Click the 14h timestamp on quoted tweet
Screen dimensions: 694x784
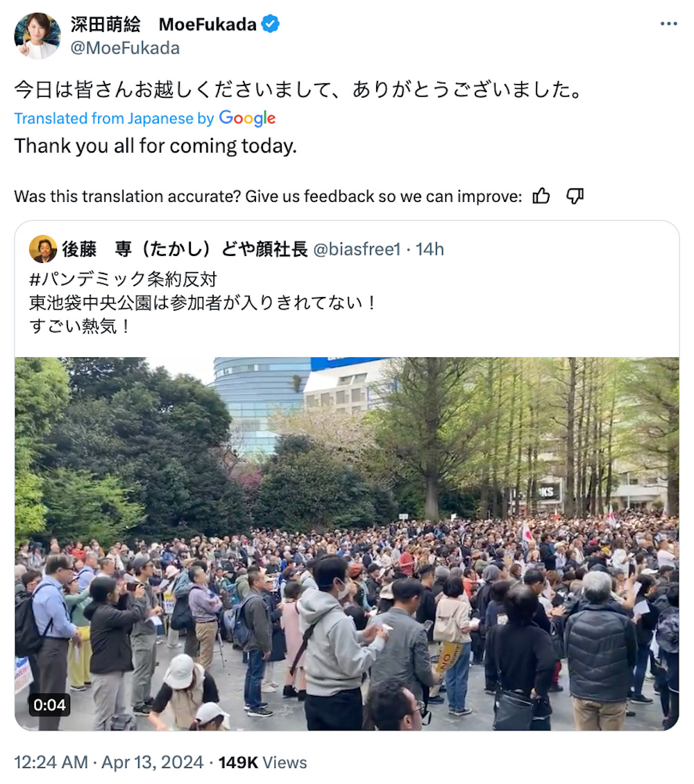[430, 249]
